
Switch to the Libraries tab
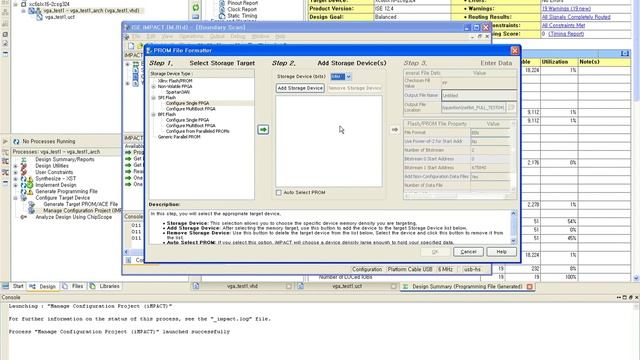click(105, 287)
